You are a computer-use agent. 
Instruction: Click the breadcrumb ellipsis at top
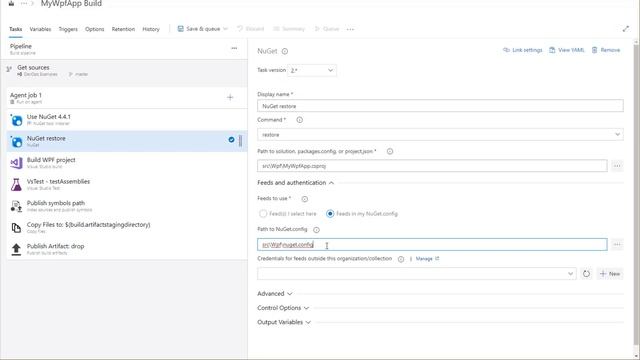tap(24, 3)
